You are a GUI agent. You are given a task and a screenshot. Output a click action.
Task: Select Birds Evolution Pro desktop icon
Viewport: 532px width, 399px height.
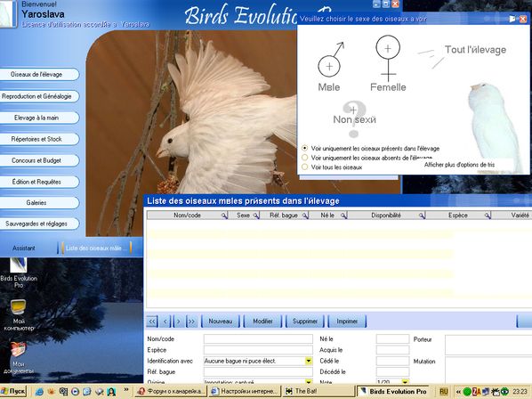[19, 273]
